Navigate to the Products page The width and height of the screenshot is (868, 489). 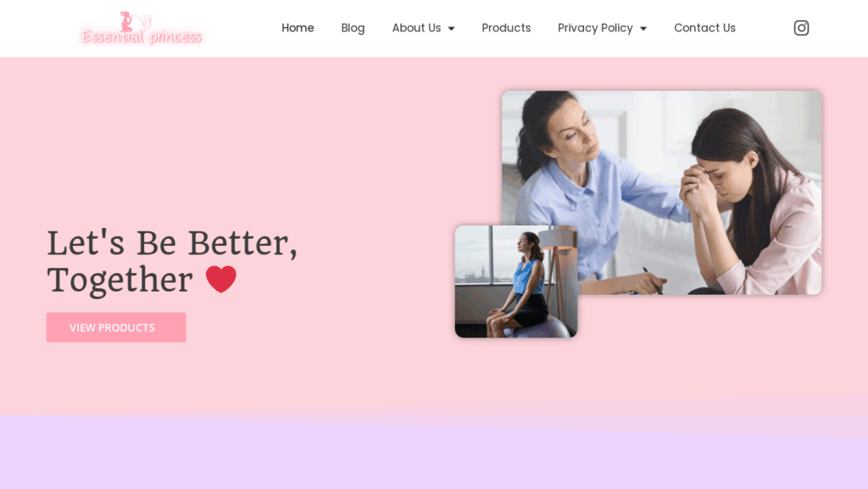506,28
